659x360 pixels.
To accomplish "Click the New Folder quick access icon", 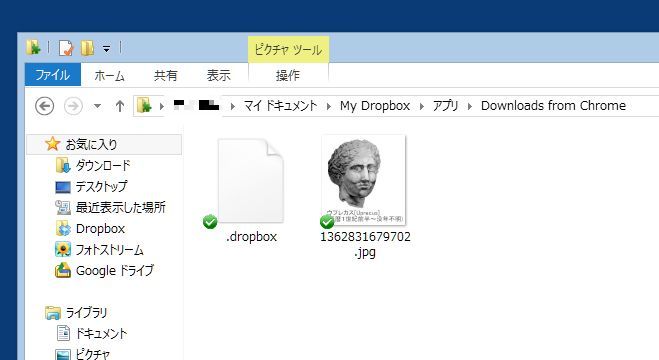I will click(87, 48).
